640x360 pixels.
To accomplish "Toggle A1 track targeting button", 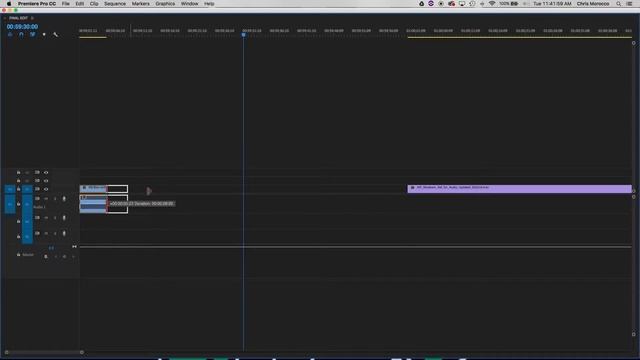I will click(27, 204).
